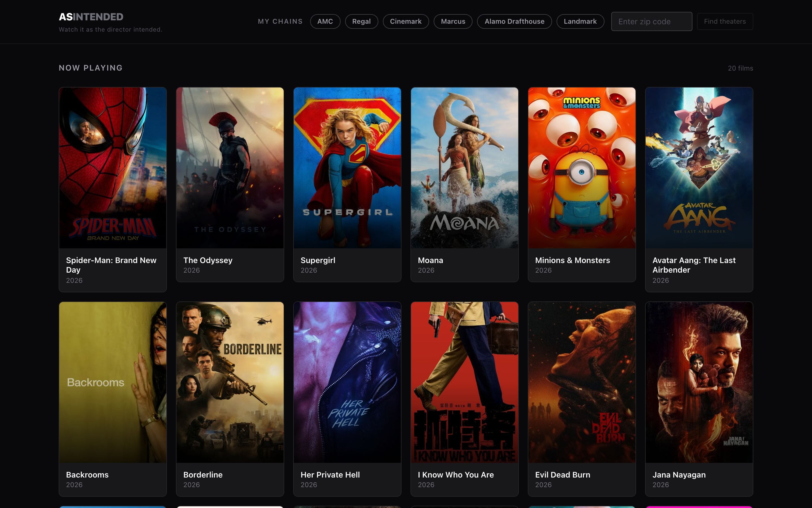
Task: Click the 'NOW PLAYING' section heading
Action: coord(91,68)
